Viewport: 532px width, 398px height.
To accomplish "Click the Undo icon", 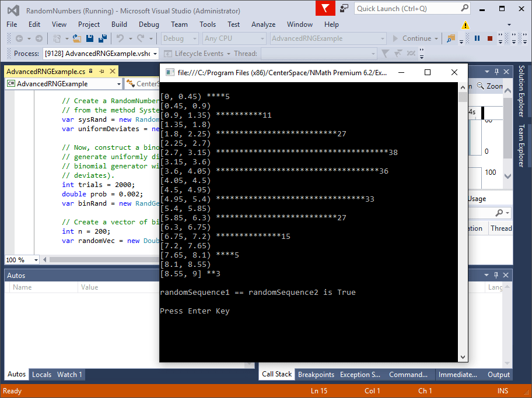I will pyautogui.click(x=119, y=38).
